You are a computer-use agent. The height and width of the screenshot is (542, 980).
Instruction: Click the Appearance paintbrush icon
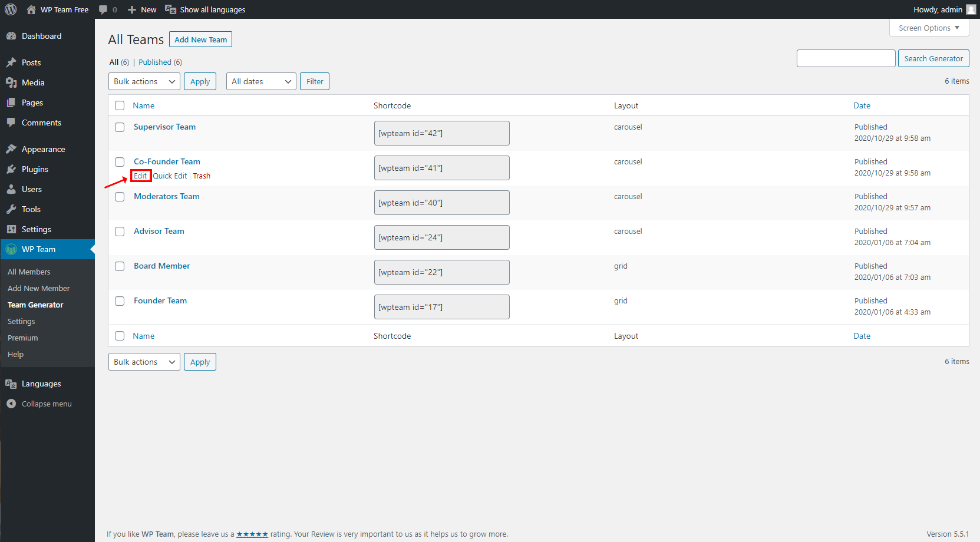(x=11, y=149)
